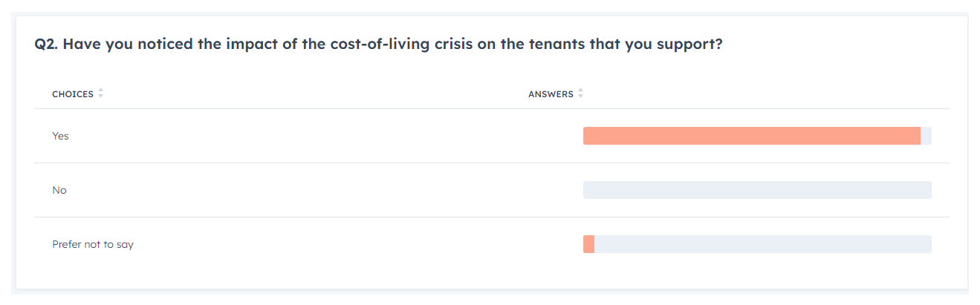Click the ANSWERS column header text

click(551, 94)
